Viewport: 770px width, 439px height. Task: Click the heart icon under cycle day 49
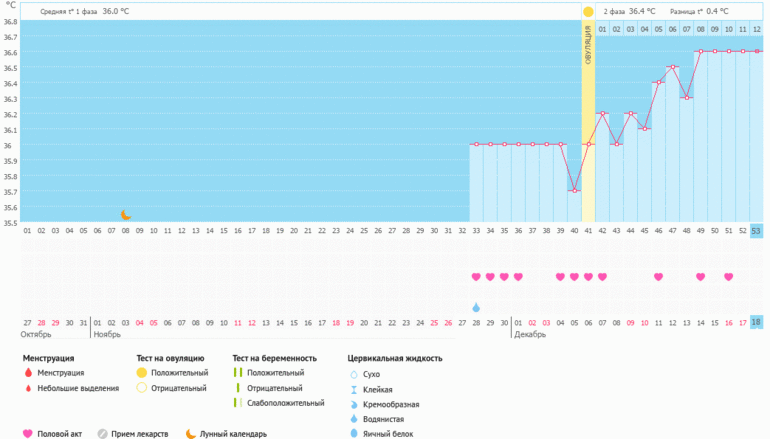point(700,277)
